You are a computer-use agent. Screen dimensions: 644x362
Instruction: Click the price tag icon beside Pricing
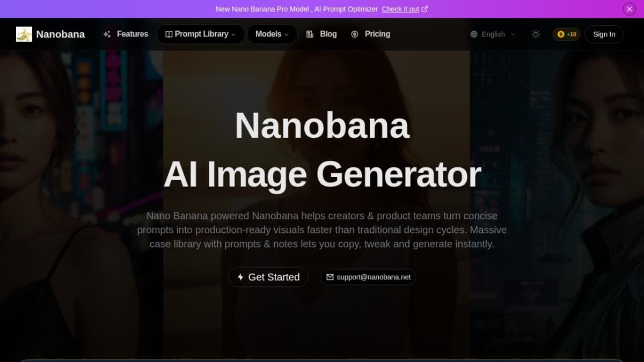[x=354, y=34]
